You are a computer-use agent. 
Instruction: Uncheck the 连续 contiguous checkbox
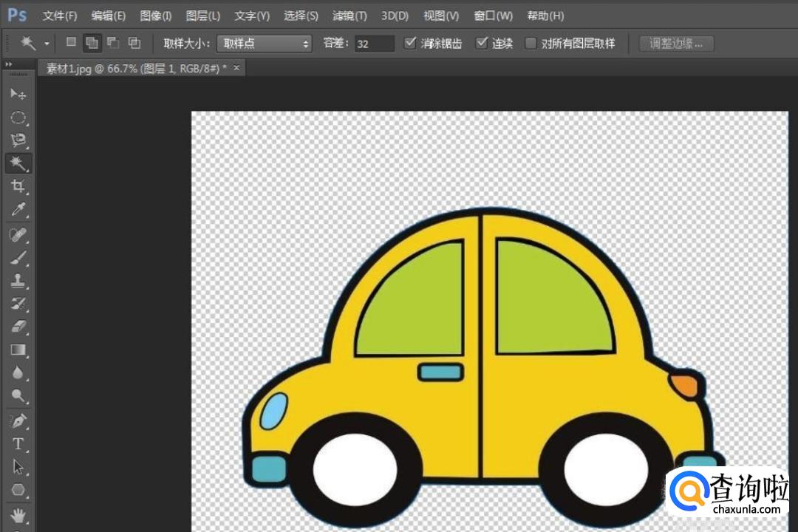click(x=482, y=43)
